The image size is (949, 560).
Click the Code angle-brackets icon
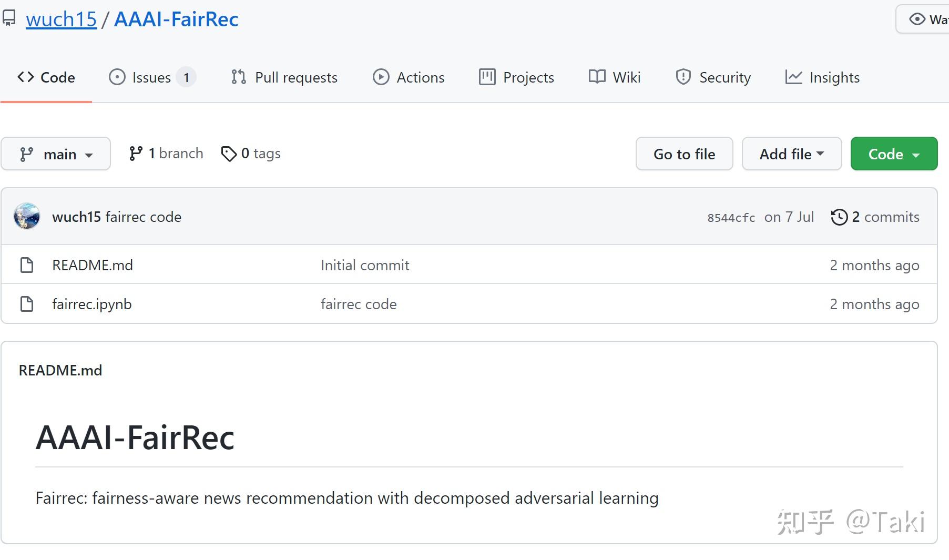pyautogui.click(x=26, y=77)
